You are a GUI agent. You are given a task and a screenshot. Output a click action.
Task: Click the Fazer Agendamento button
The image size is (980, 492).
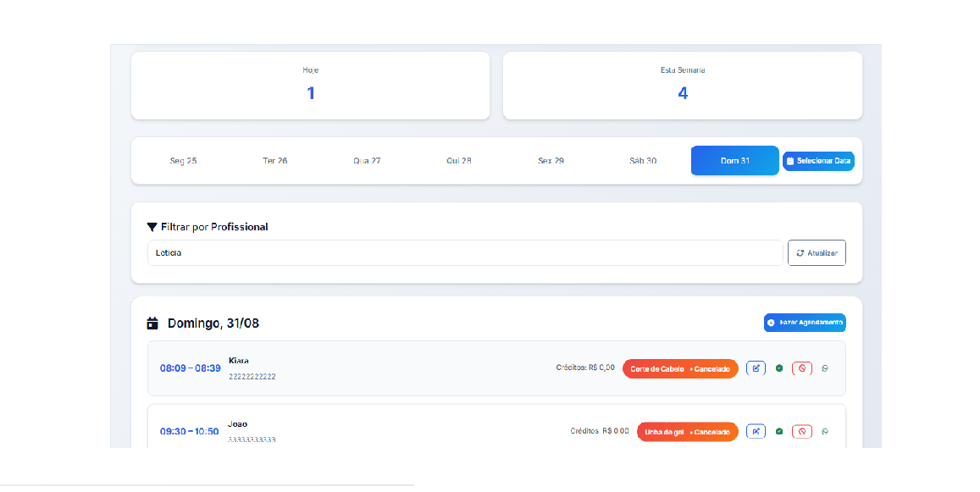tap(805, 323)
